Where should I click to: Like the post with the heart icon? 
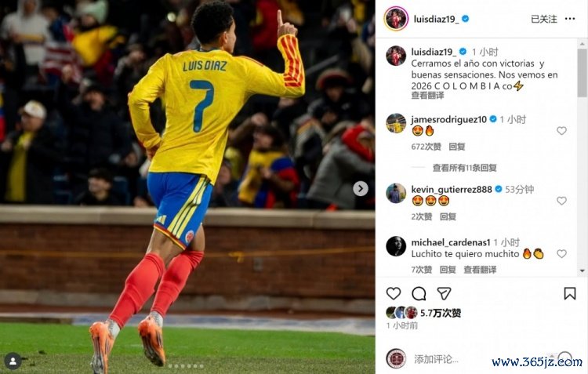394,293
